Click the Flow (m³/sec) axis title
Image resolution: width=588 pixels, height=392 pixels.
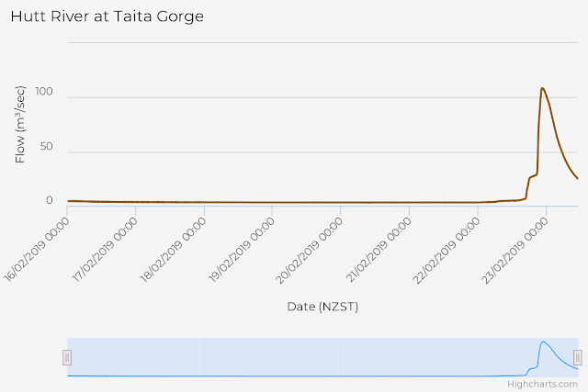pos(20,125)
